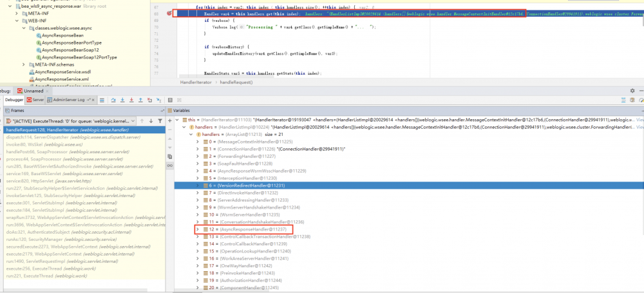Image resolution: width=644 pixels, height=293 pixels.
Task: Hide the Frames panel
Action: (162, 111)
